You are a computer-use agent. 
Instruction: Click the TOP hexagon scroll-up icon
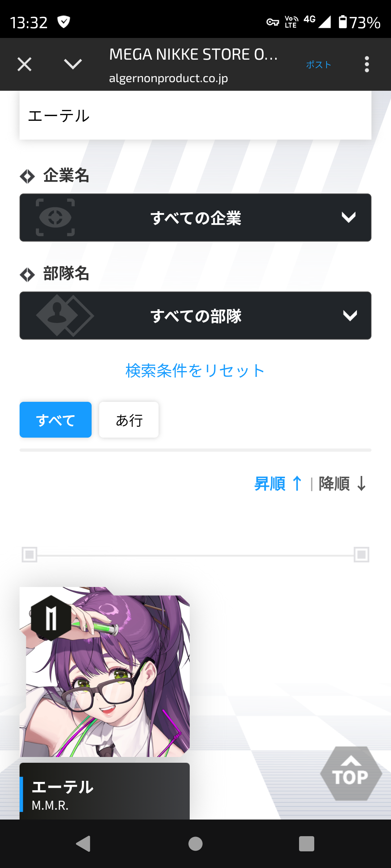click(351, 774)
